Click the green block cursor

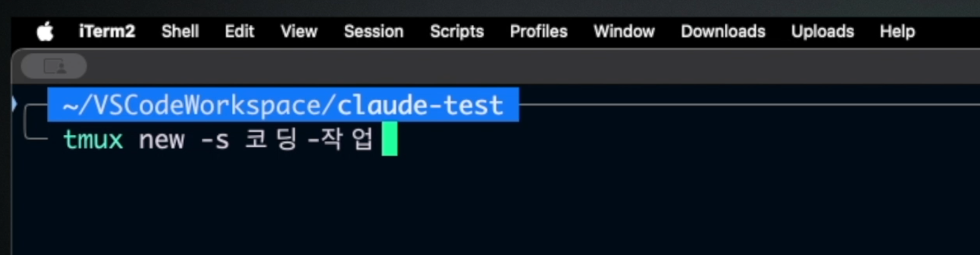point(390,139)
